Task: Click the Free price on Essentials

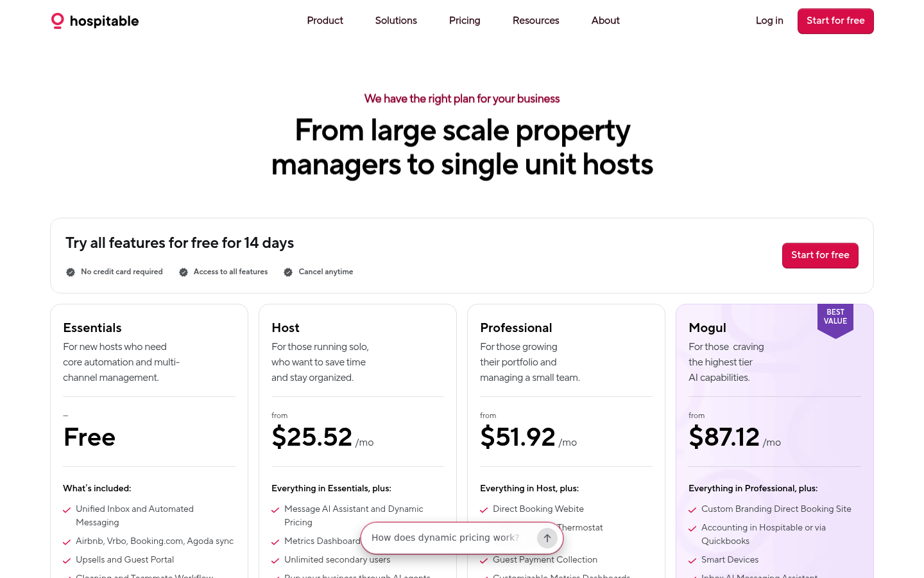Action: 90,437
